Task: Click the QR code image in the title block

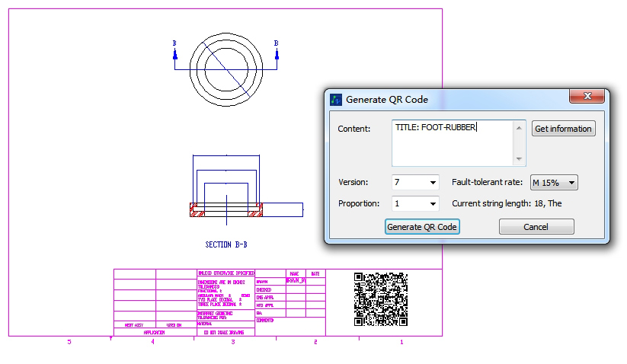Action: 380,299
